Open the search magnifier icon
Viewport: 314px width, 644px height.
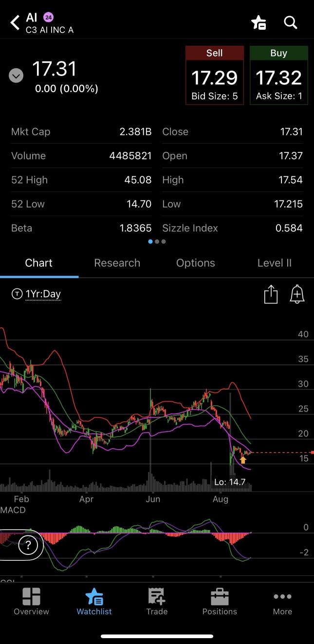point(291,22)
